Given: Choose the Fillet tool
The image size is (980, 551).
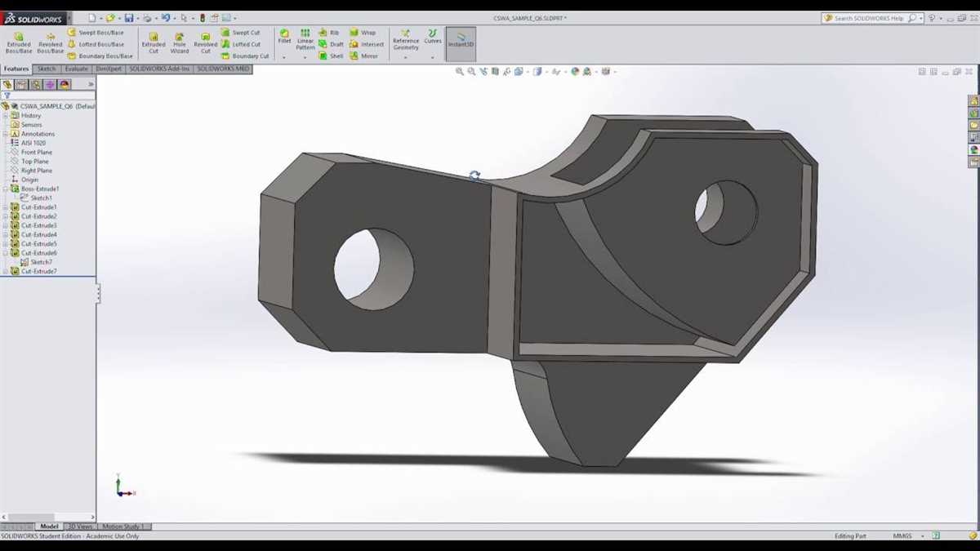Looking at the screenshot, I should (x=284, y=37).
